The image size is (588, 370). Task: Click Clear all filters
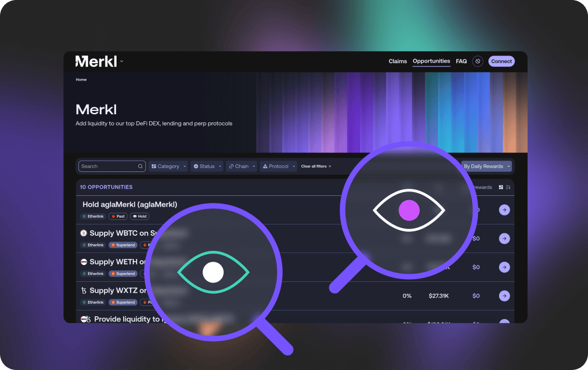pyautogui.click(x=316, y=166)
